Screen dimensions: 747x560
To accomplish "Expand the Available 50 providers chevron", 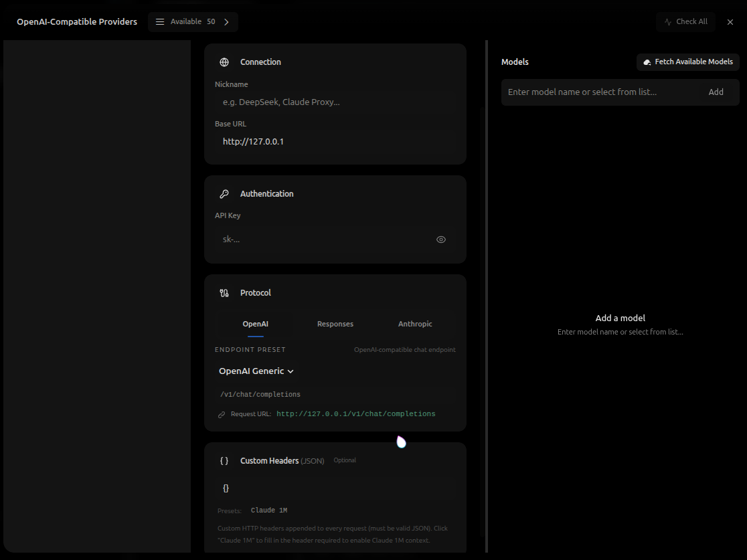I will click(x=226, y=22).
